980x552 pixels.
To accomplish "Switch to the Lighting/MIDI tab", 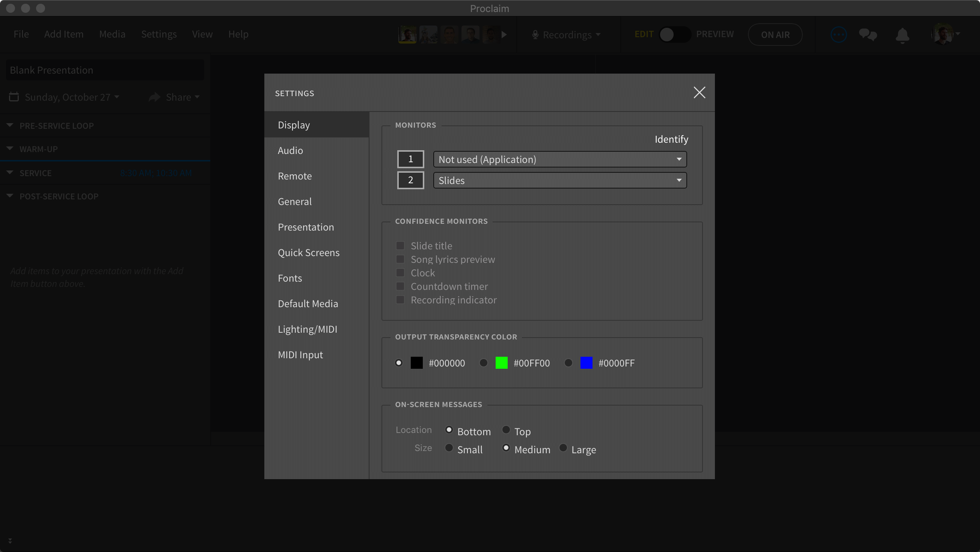I will 317,329.
